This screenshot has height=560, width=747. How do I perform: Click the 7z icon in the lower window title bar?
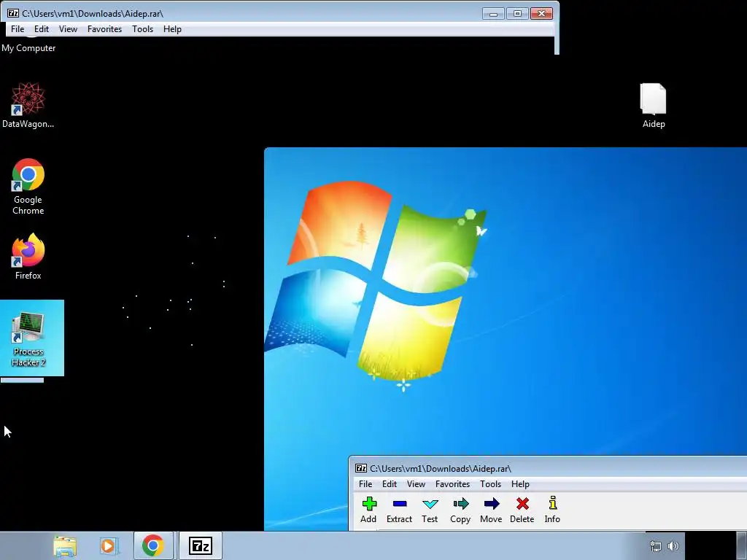[x=361, y=469]
